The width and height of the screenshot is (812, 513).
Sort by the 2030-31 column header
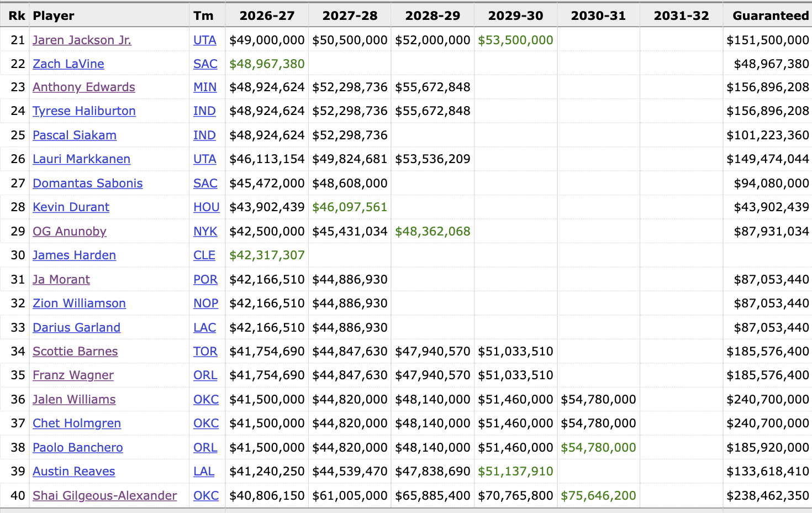(x=598, y=15)
